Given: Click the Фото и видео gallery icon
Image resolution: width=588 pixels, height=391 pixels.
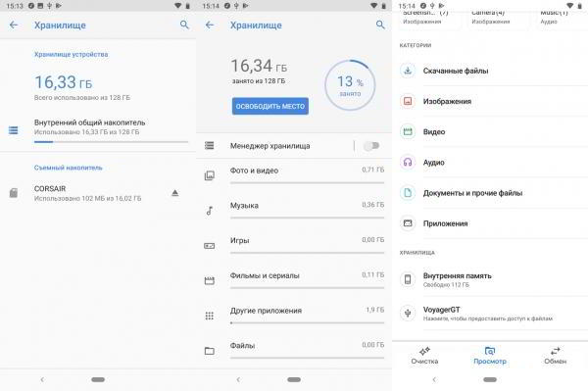Looking at the screenshot, I should click(x=210, y=175).
